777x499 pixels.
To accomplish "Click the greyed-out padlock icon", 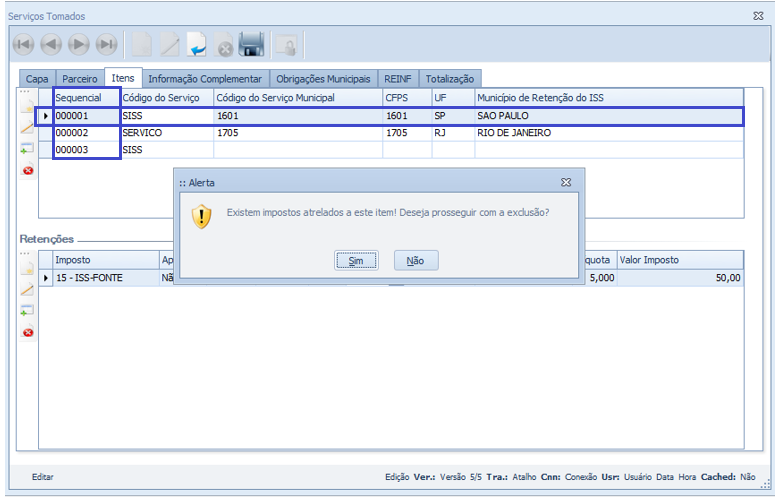I will (287, 45).
